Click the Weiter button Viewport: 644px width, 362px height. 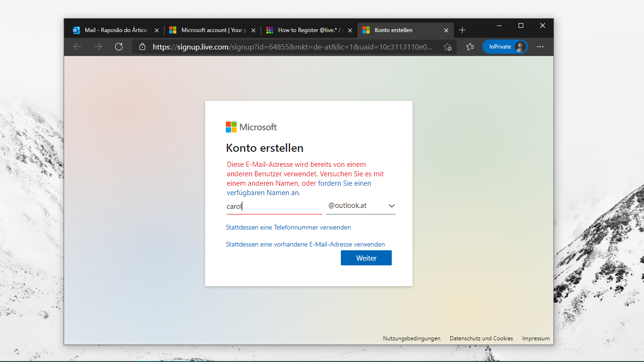(x=366, y=258)
